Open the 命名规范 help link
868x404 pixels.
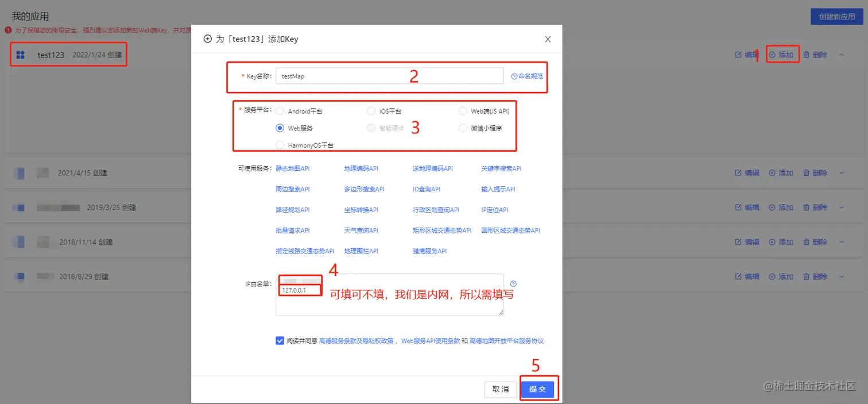(526, 76)
